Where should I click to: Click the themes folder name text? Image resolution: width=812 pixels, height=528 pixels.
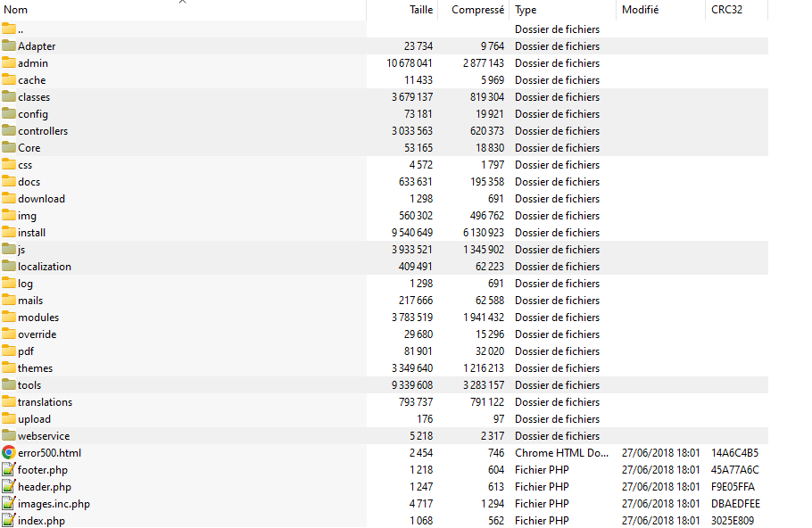coord(35,368)
